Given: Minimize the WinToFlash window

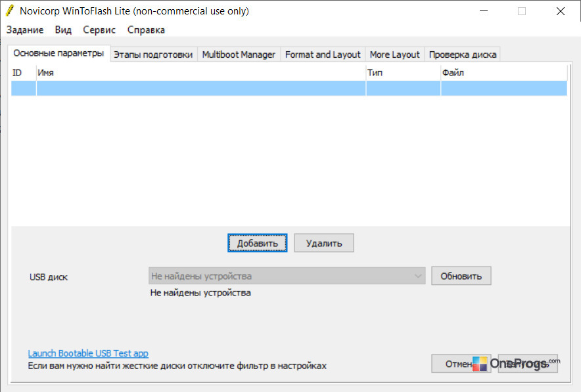Looking at the screenshot, I should click(484, 11).
